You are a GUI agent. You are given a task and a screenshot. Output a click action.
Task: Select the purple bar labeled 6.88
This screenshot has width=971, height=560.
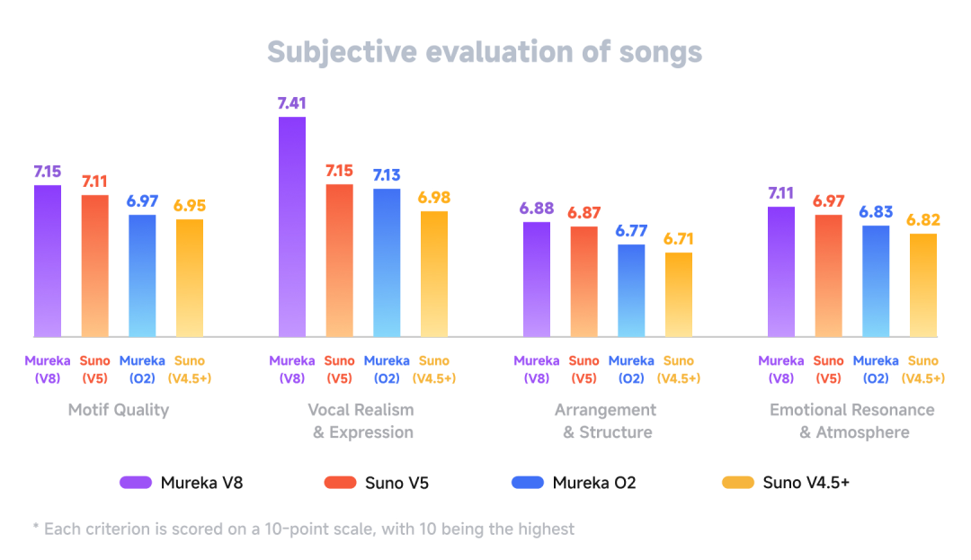coord(537,279)
